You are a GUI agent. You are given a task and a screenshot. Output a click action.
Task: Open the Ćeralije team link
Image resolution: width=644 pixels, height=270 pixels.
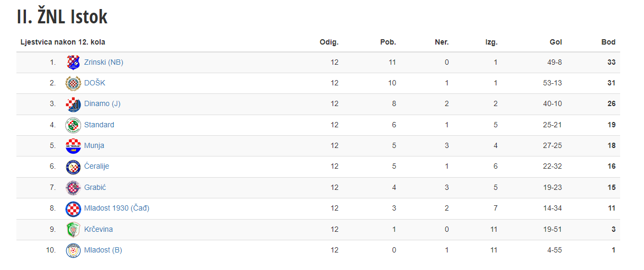(96, 166)
